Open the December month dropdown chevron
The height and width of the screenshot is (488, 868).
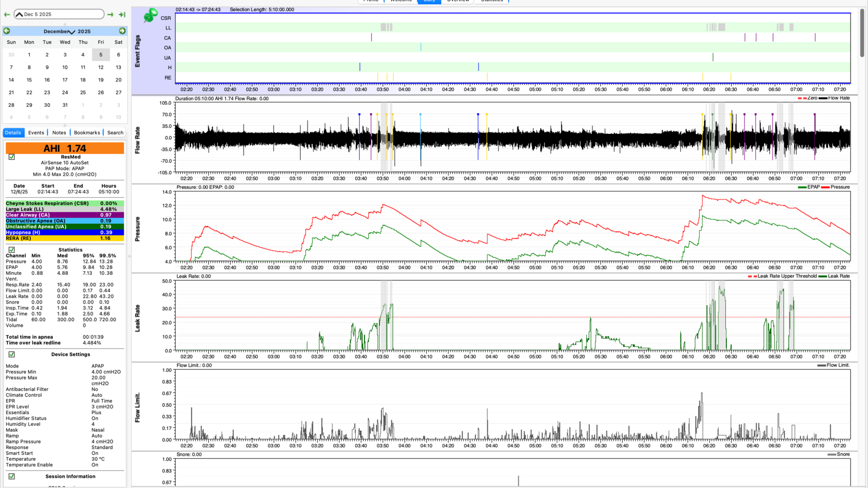click(x=72, y=32)
